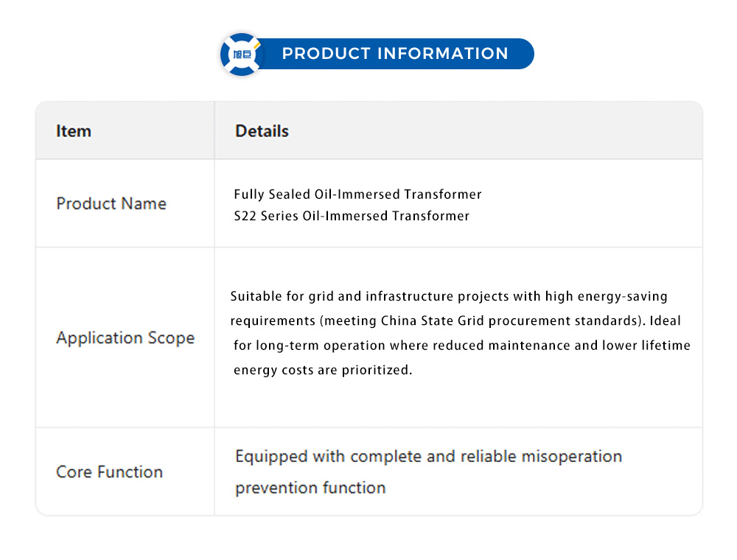Click the line starting 'for long-term operation'

[x=461, y=346]
